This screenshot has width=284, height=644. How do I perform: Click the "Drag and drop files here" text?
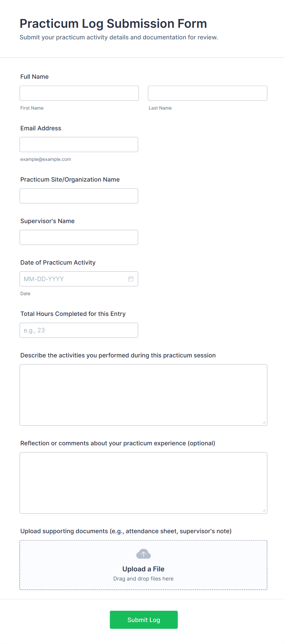(144, 579)
